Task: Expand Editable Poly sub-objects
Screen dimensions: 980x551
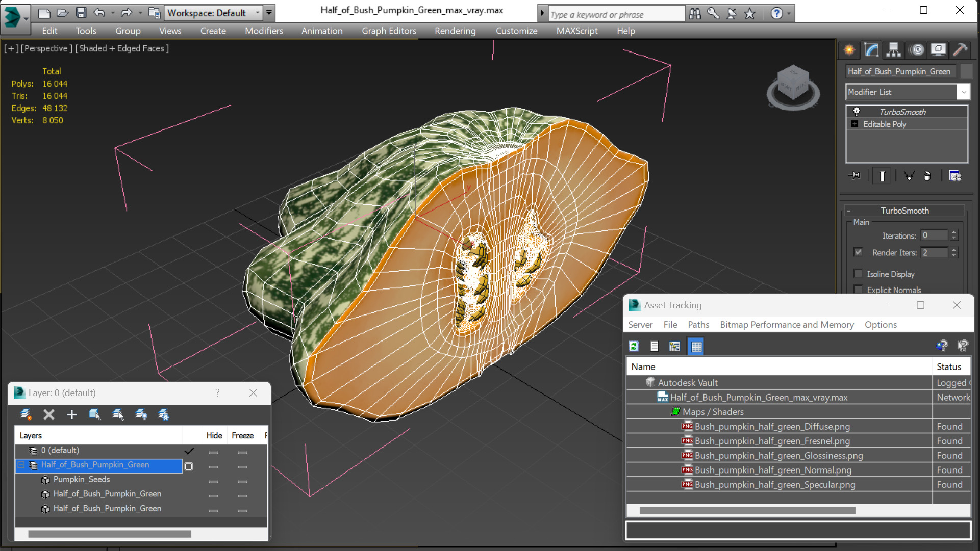Action: point(855,124)
